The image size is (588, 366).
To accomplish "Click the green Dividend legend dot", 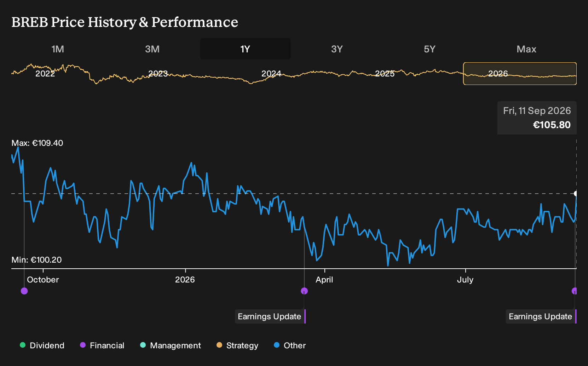I will (23, 345).
